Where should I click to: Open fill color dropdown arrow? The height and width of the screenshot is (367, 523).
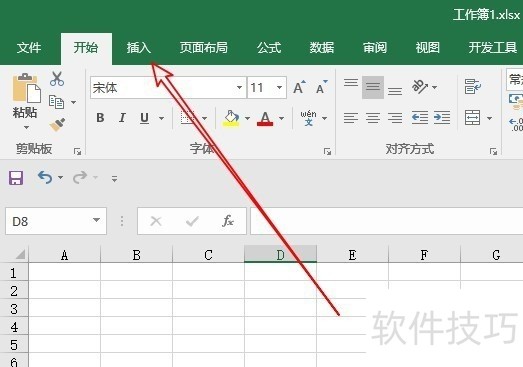click(x=247, y=118)
